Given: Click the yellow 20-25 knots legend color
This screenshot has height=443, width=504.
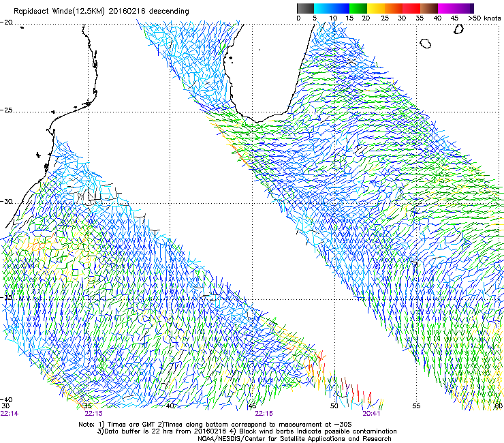Looking at the screenshot, I should pos(376,8).
